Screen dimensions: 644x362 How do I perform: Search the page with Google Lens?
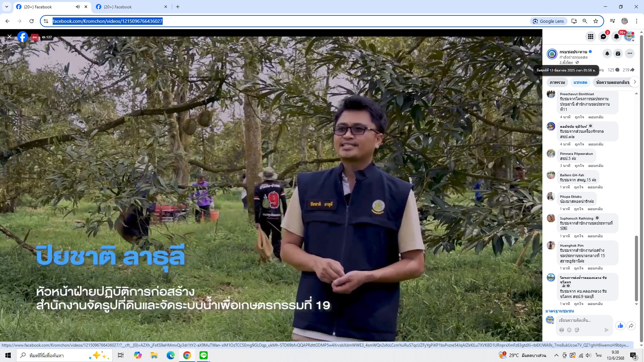[x=548, y=21]
